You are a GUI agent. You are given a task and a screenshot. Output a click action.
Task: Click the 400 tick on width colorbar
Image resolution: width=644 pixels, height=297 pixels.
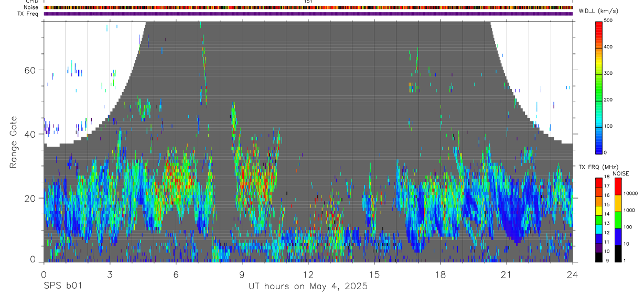(608, 47)
